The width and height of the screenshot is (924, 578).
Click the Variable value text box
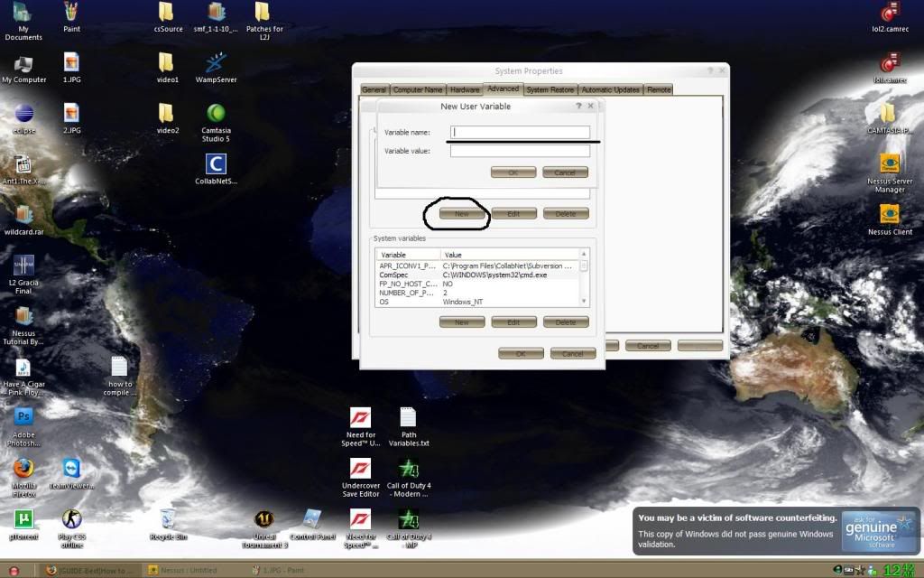[x=520, y=151]
